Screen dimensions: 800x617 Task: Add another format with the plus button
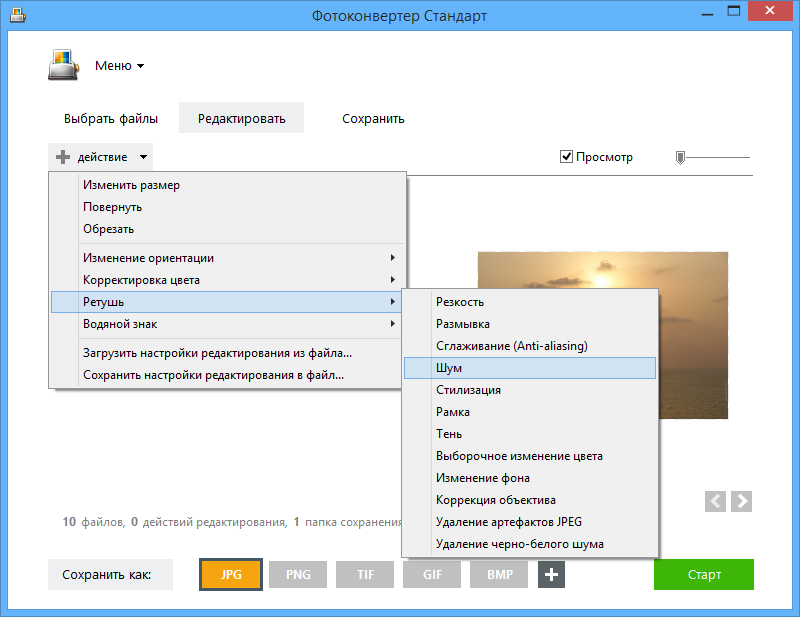[551, 574]
